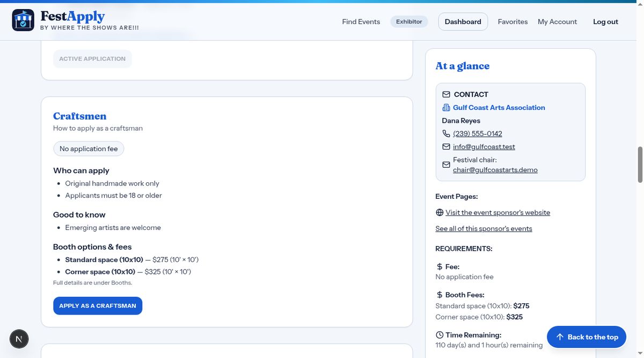Click the Back to the top button

[x=587, y=337]
